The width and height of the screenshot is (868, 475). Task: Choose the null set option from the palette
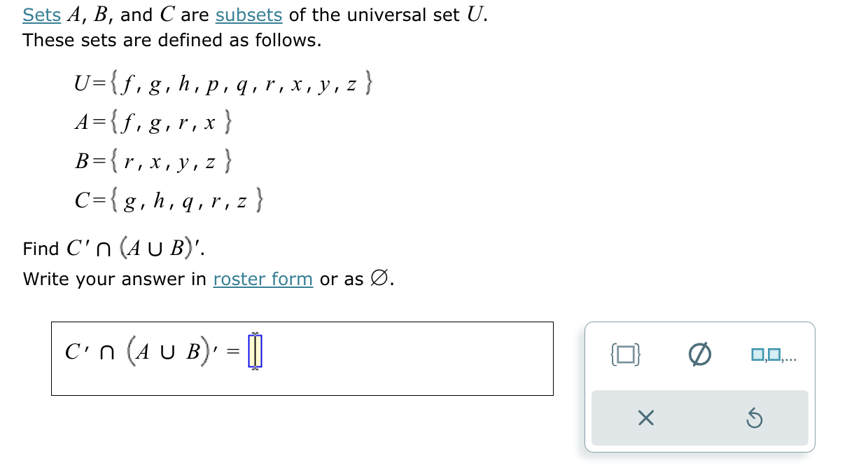[699, 354]
